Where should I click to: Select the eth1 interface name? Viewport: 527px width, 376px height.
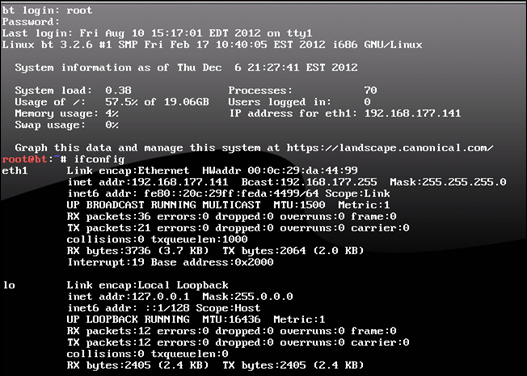pyautogui.click(x=15, y=171)
